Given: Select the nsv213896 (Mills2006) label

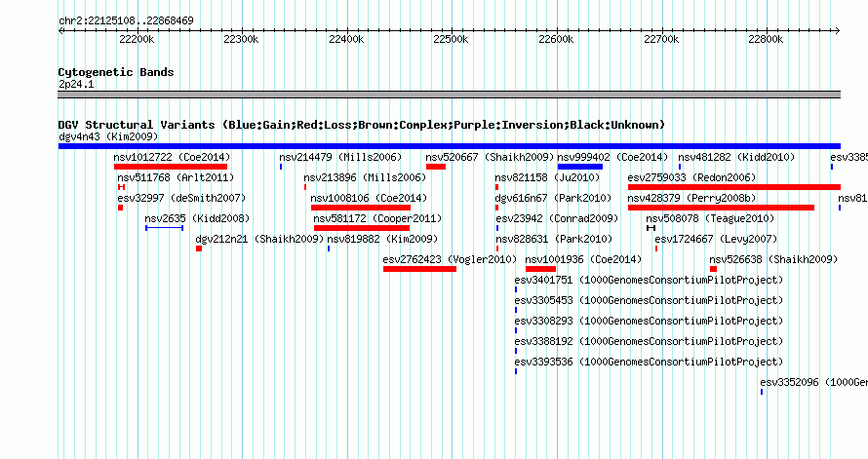Looking at the screenshot, I should click(x=365, y=177).
